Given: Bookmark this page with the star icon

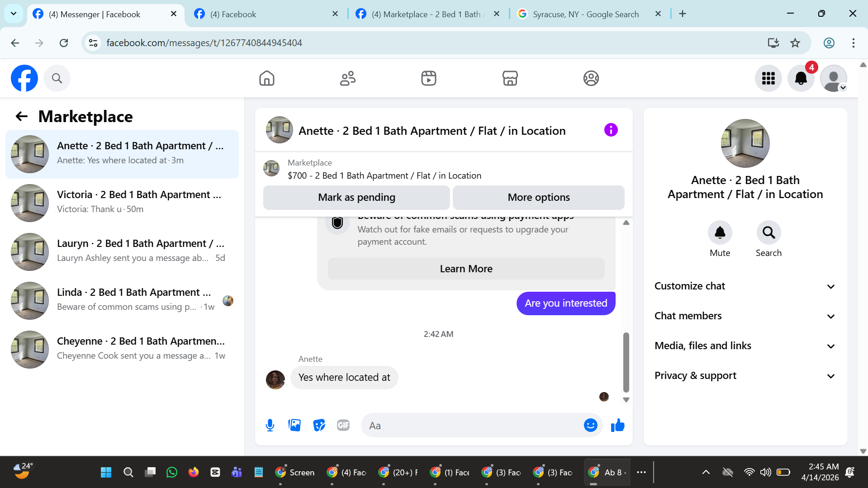Looking at the screenshot, I should 795,43.
